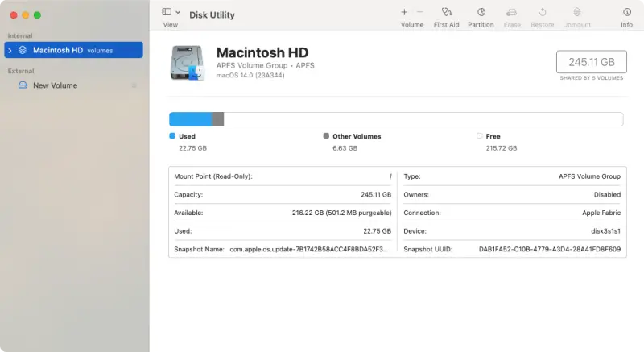Viewport: 644px width, 352px height.
Task: Click the New Volume drive icon
Action: pyautogui.click(x=23, y=85)
